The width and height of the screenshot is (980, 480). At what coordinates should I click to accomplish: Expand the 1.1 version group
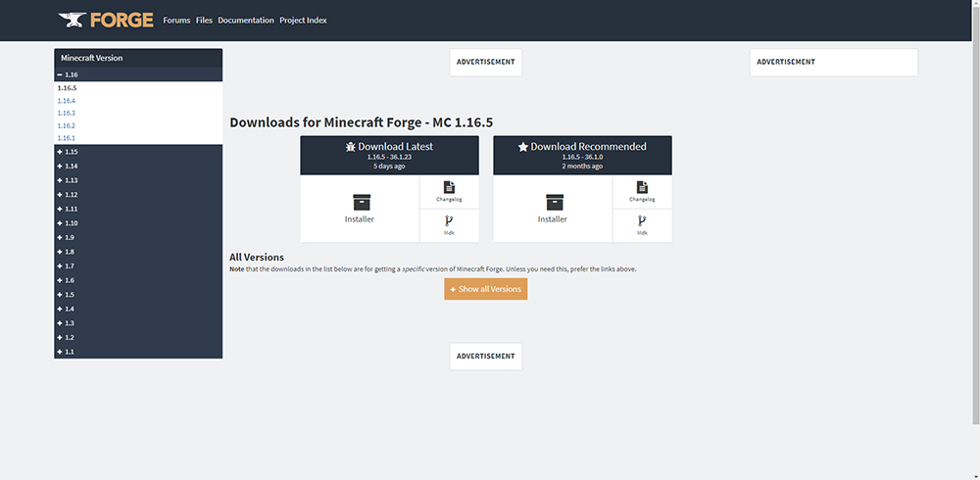(x=138, y=352)
